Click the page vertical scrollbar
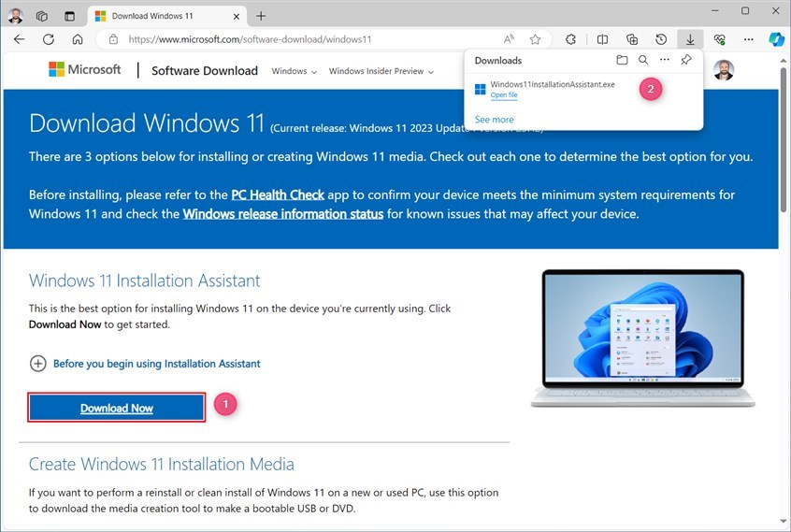The height and width of the screenshot is (532, 791). 783,138
